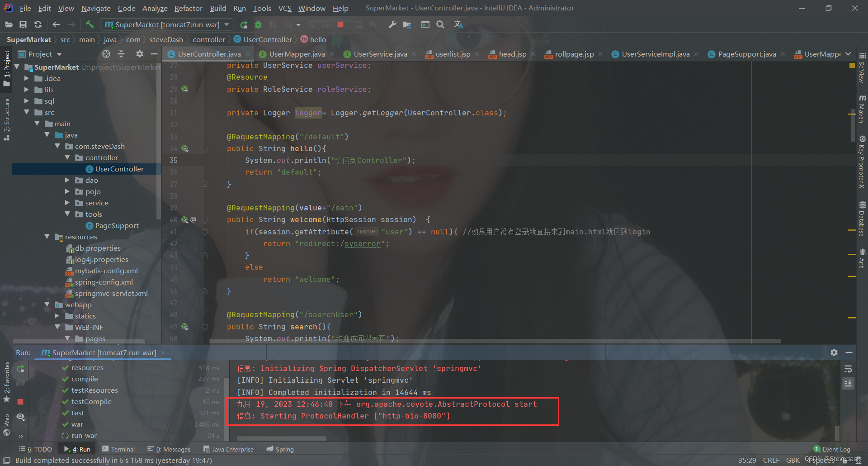Start debugging with the green bug icon
This screenshot has height=466, width=868.
tap(258, 24)
